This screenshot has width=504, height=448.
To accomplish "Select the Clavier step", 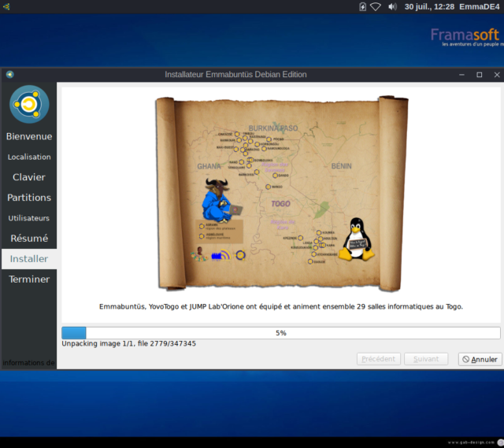I will [x=29, y=177].
